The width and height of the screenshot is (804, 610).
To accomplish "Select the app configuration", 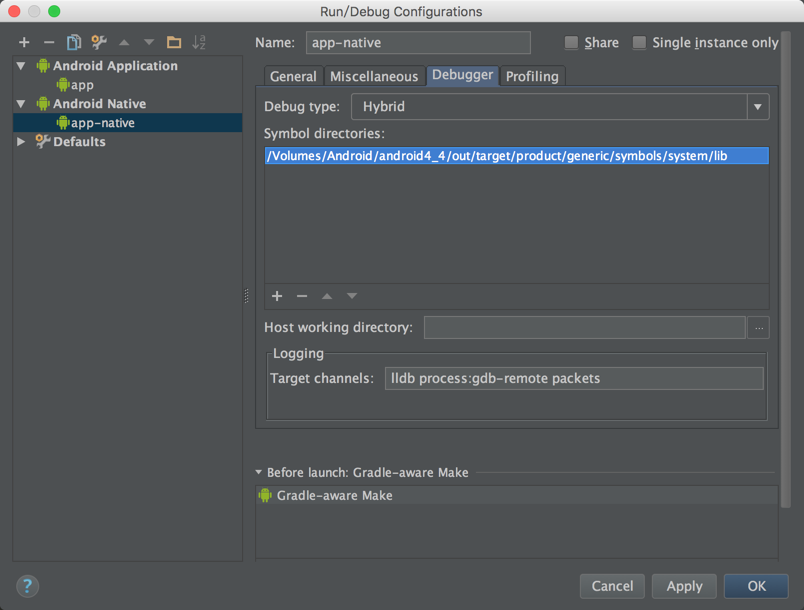I will pyautogui.click(x=128, y=85).
